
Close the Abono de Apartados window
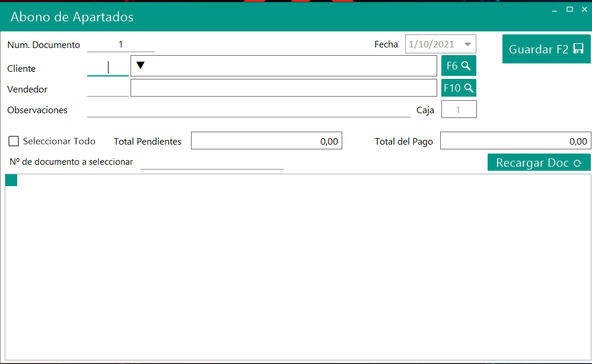(584, 9)
